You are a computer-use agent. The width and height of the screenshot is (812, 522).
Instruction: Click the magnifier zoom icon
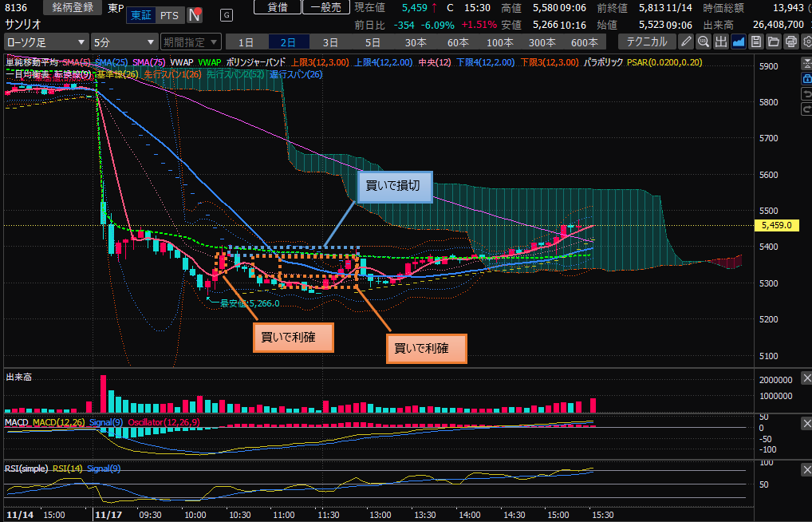(704, 42)
